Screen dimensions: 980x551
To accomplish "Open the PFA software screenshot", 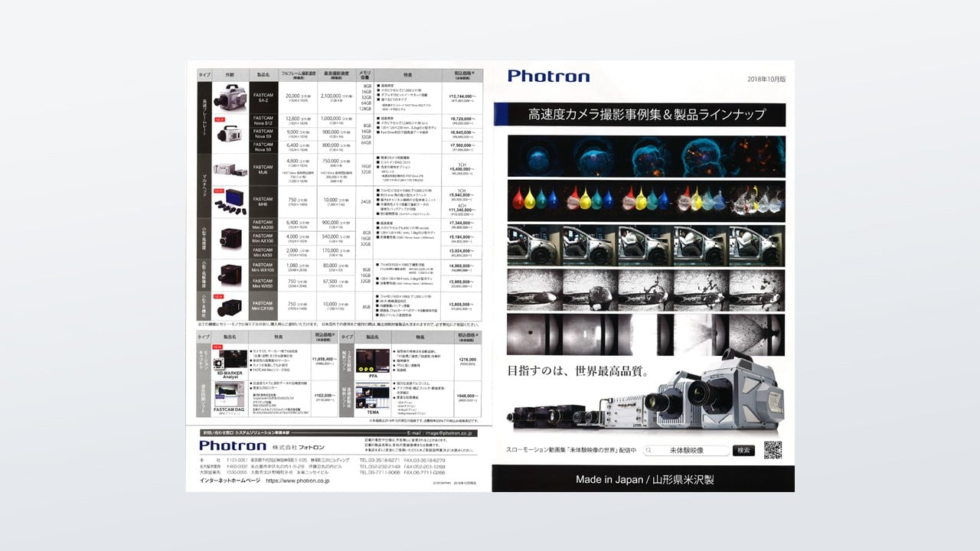I will [372, 360].
